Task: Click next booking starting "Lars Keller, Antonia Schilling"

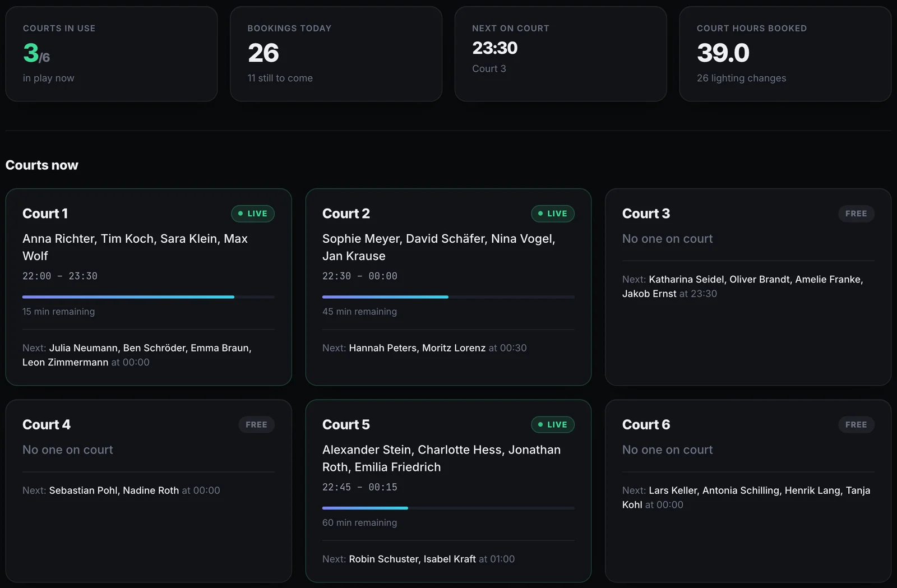Action: [x=746, y=497]
